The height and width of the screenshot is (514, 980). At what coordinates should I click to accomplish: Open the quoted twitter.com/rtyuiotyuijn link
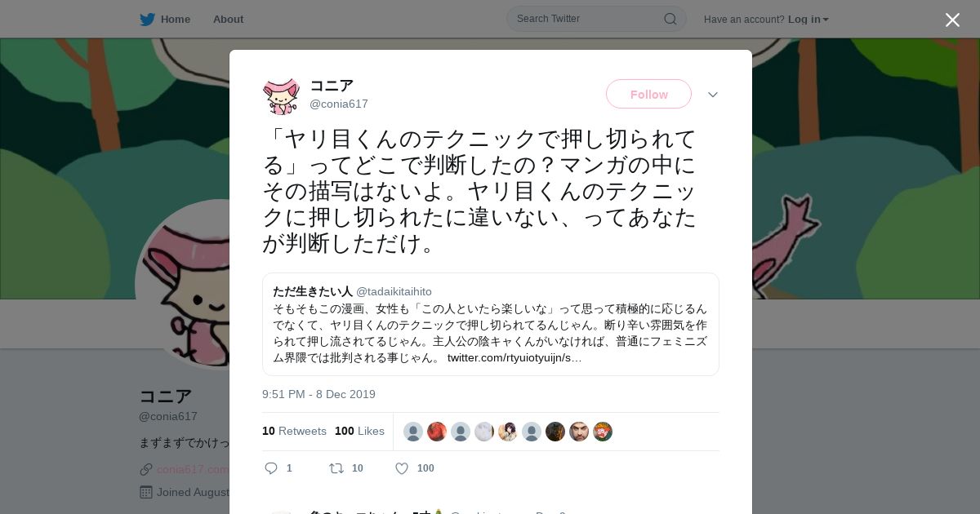(x=514, y=357)
